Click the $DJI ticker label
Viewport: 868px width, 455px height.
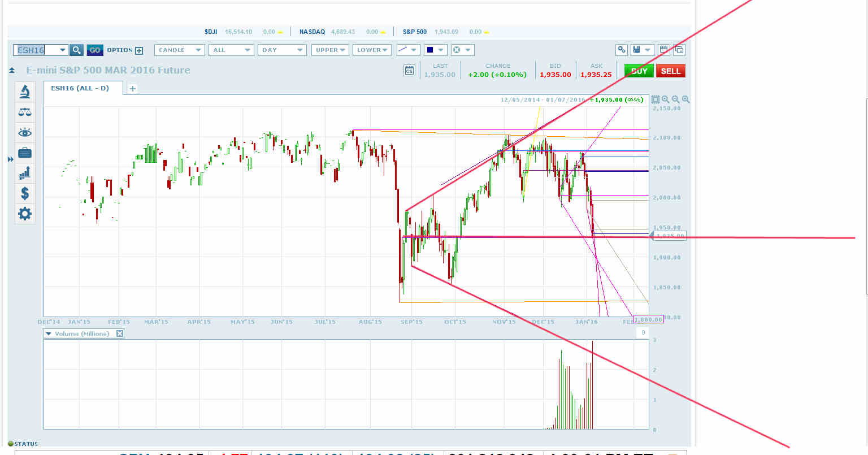click(x=211, y=32)
